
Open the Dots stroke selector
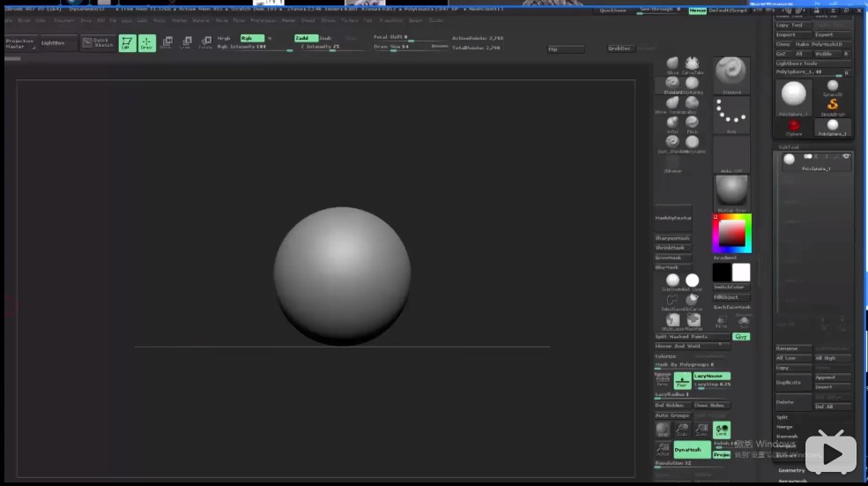[x=731, y=113]
